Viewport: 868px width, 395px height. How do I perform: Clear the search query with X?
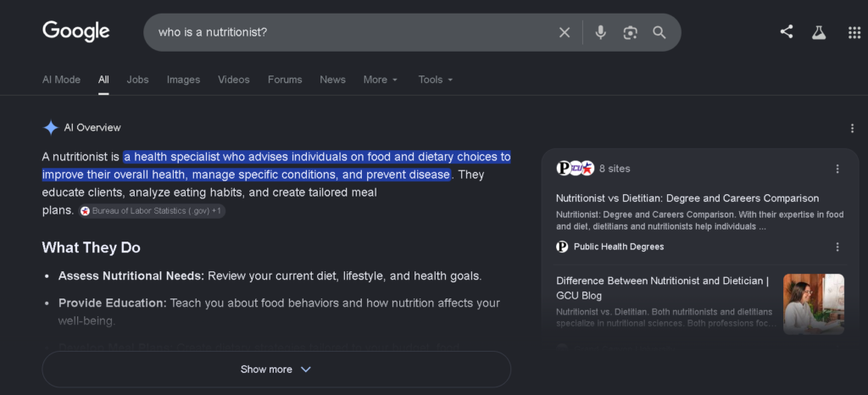564,33
